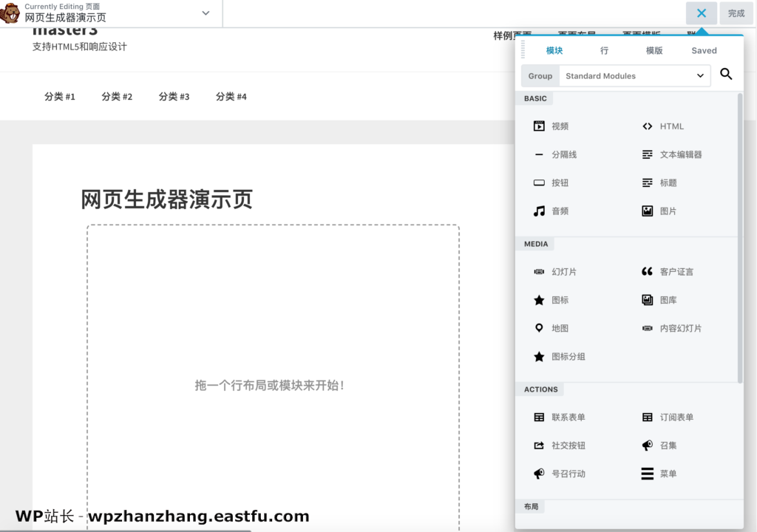Image resolution: width=757 pixels, height=532 pixels.
Task: Collapse the 布局 section header
Action: 530,506
